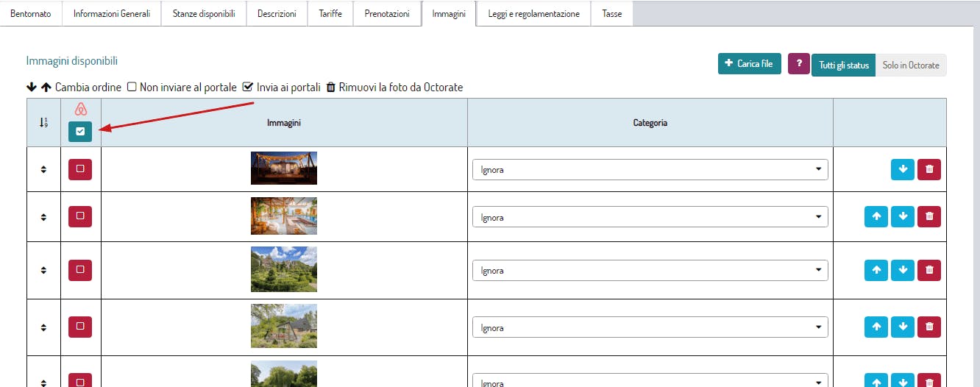Open the A-frame cabin photo thumbnail
This screenshot has width=980, height=387.
(x=284, y=326)
